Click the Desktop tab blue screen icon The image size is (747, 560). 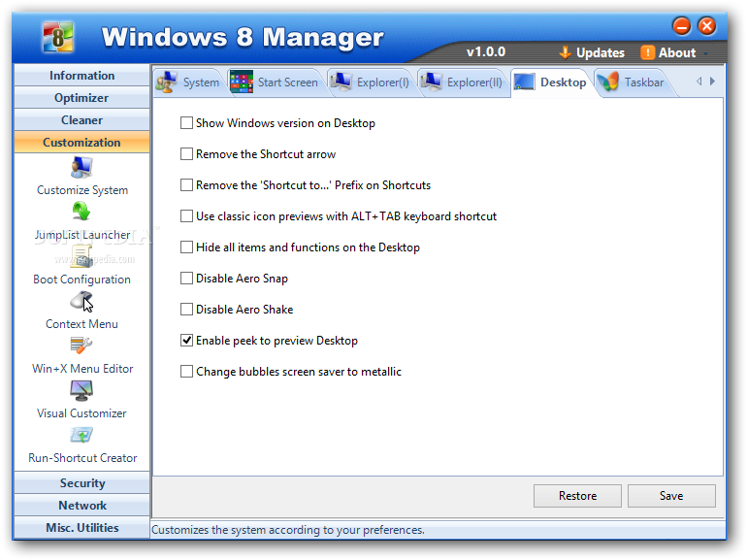point(524,82)
